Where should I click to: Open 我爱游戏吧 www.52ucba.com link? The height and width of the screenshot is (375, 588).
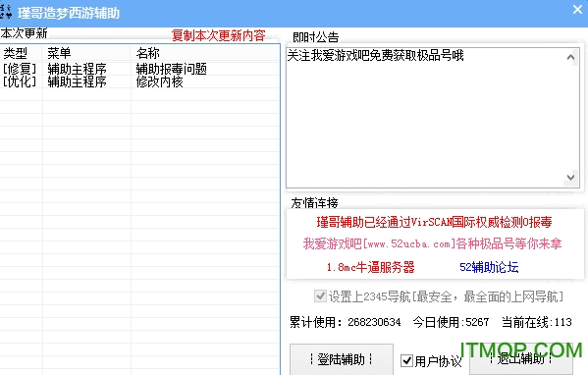(x=432, y=243)
